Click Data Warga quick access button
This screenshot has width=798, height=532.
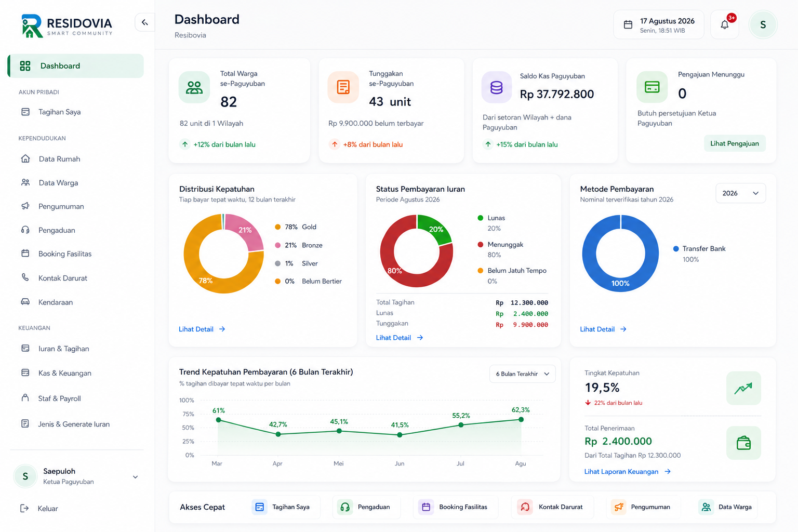click(727, 507)
